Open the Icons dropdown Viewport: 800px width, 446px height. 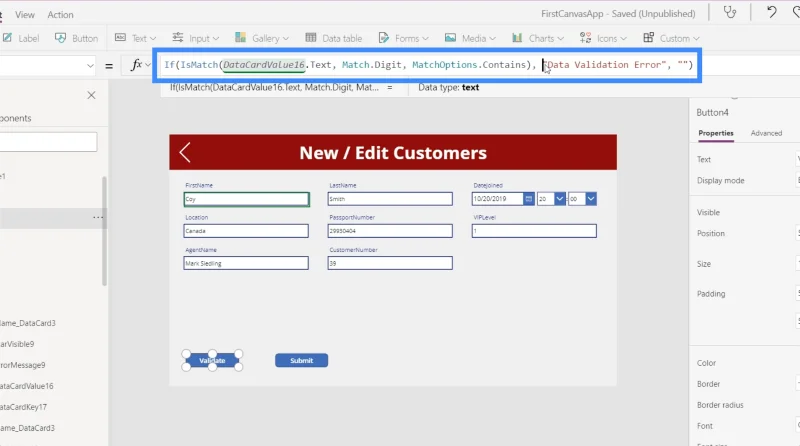click(x=603, y=38)
